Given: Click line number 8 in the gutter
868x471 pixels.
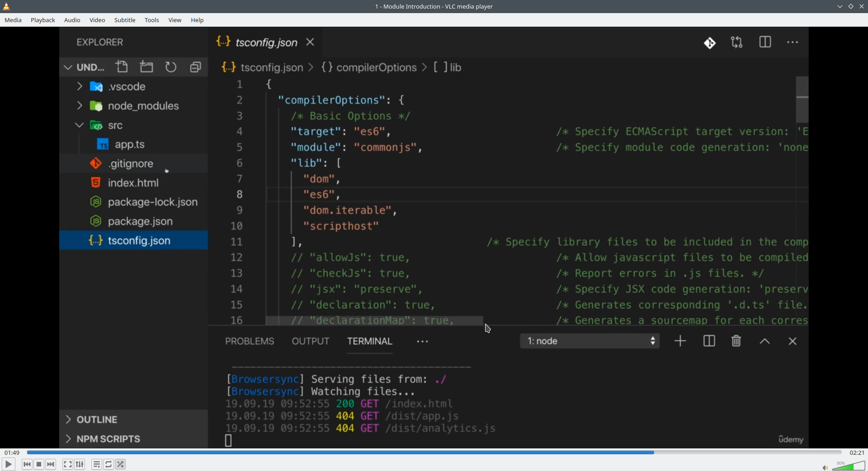Looking at the screenshot, I should click(240, 194).
